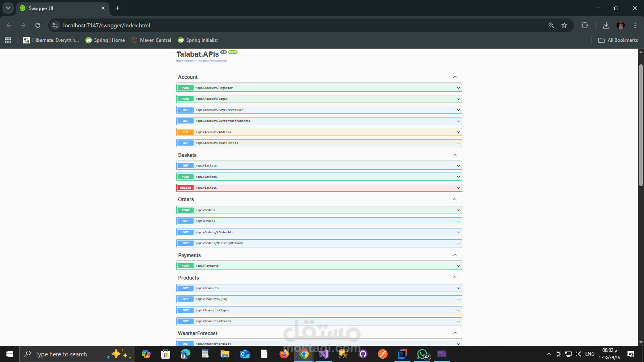Open the bookmarks apps grid icon
Screen dimensions: 644x362
coord(8,40)
